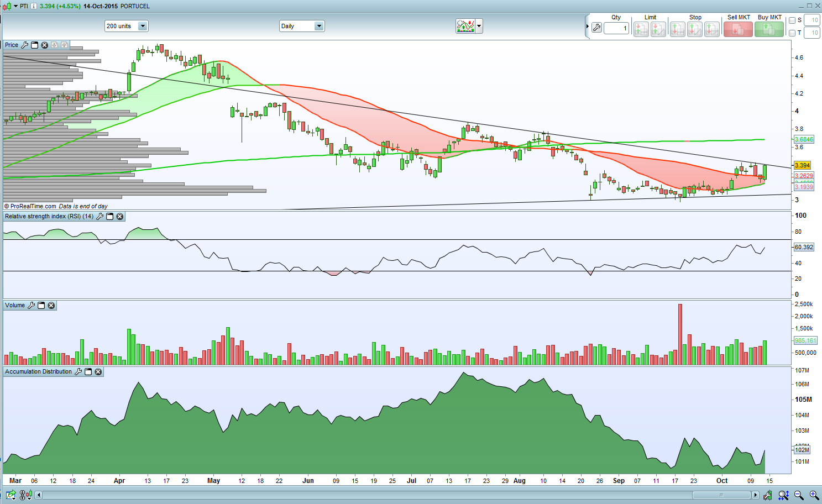Move the Price panel down
Image resolution: width=822 pixels, height=504 pixels.
tap(54, 45)
